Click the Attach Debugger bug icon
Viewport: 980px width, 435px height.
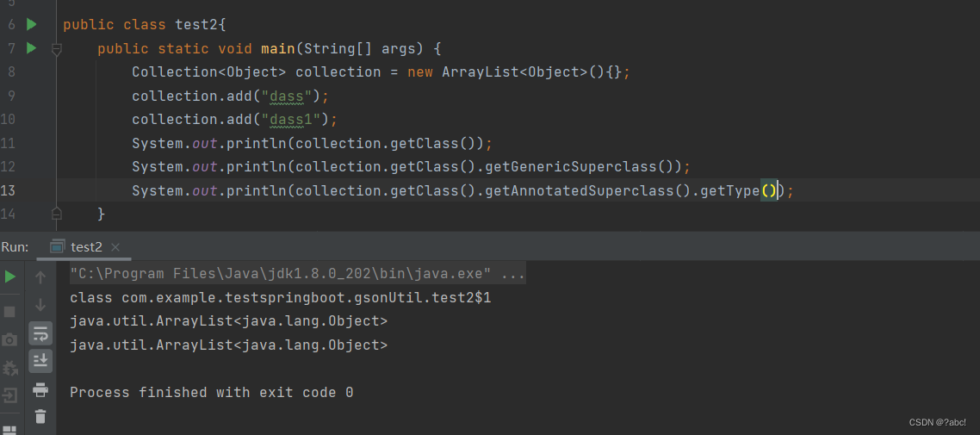click(x=10, y=368)
